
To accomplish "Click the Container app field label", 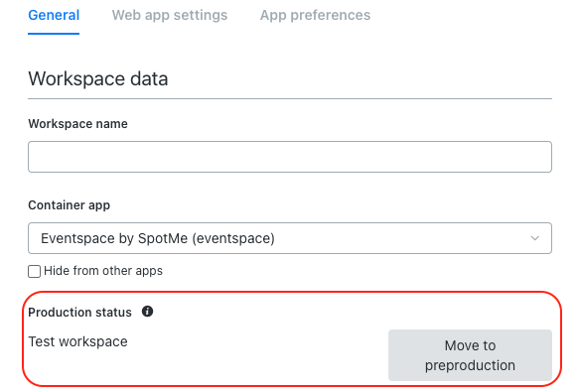I will tap(69, 205).
